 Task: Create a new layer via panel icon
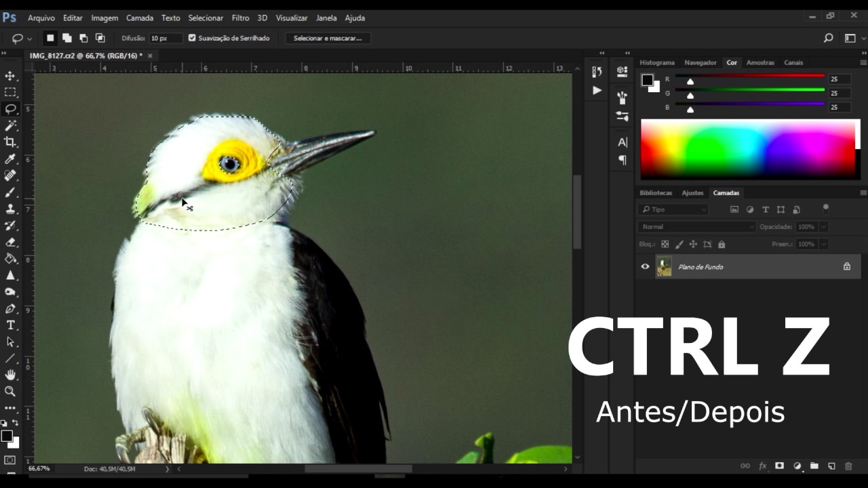pos(831,466)
